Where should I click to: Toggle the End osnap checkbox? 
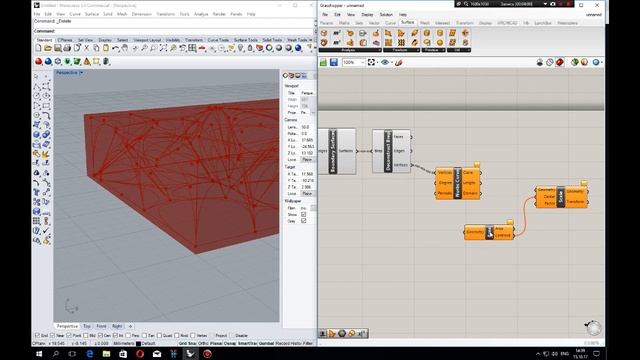(x=38, y=336)
